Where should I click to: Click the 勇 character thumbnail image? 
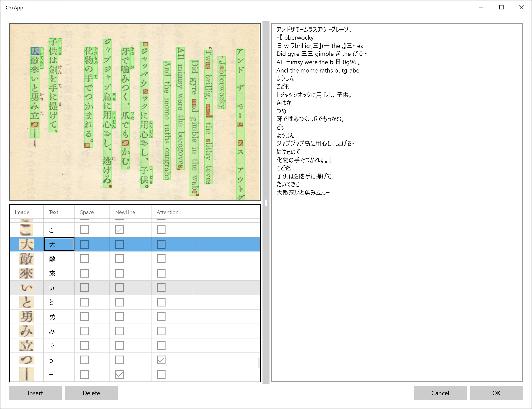tap(26, 317)
